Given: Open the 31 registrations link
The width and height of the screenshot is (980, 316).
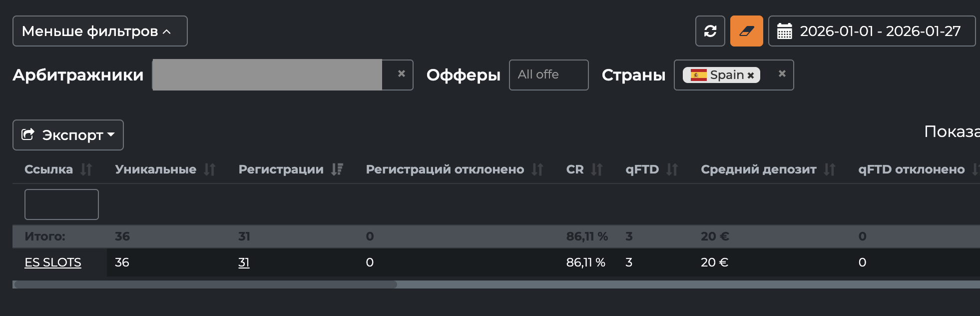Looking at the screenshot, I should (244, 262).
